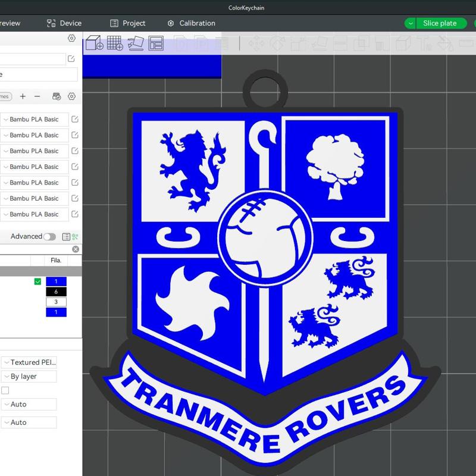Click the black filament 6 color swatch
The height and width of the screenshot is (476, 476).
pyautogui.click(x=56, y=292)
